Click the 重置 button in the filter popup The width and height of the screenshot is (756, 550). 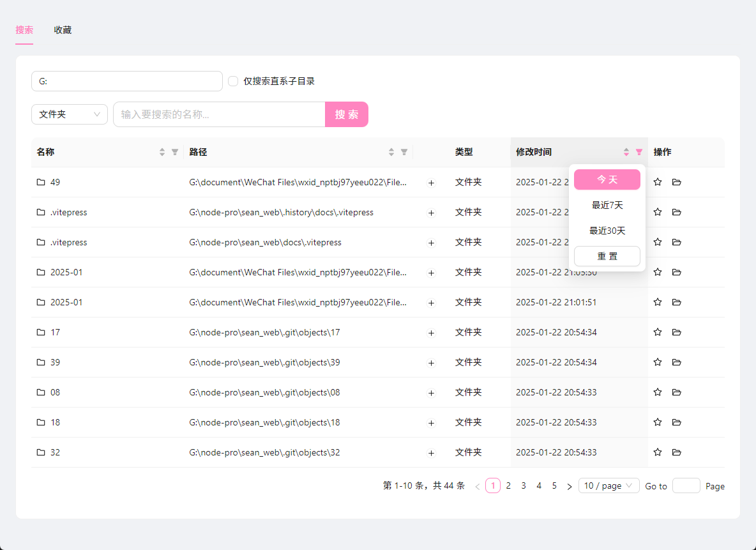607,256
